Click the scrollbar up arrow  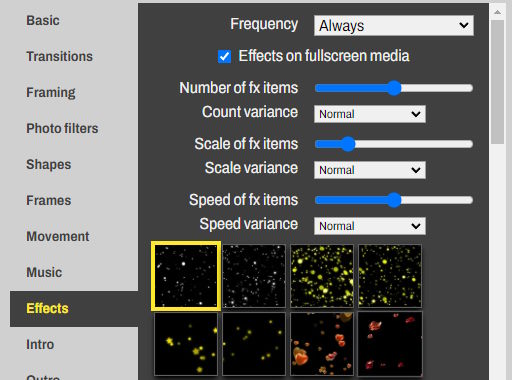point(497,12)
